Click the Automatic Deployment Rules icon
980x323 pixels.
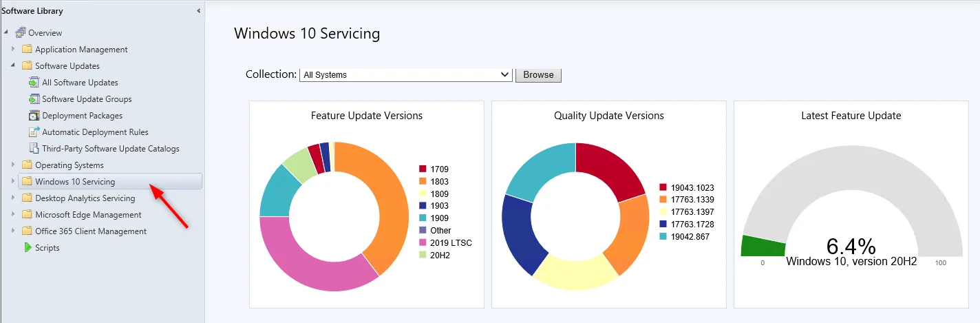34,132
